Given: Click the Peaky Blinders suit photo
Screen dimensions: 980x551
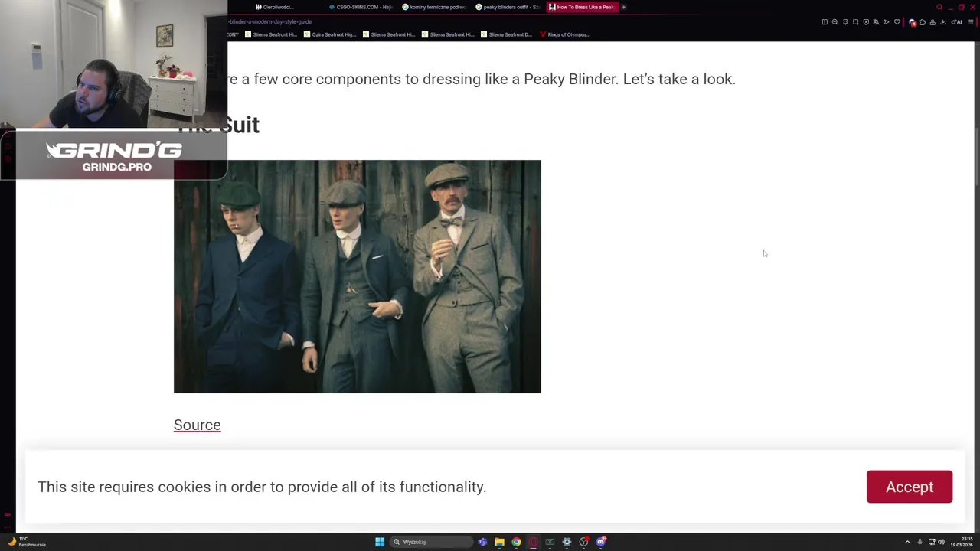Looking at the screenshot, I should point(357,276).
